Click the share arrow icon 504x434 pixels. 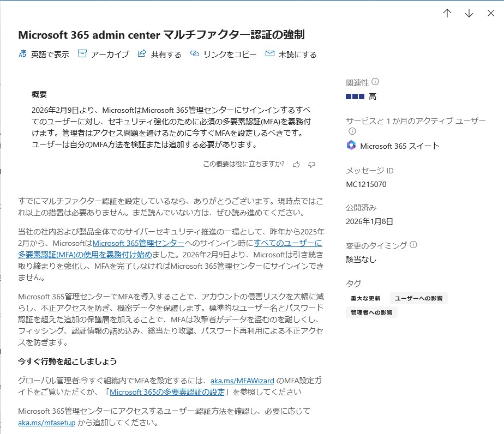[142, 53]
